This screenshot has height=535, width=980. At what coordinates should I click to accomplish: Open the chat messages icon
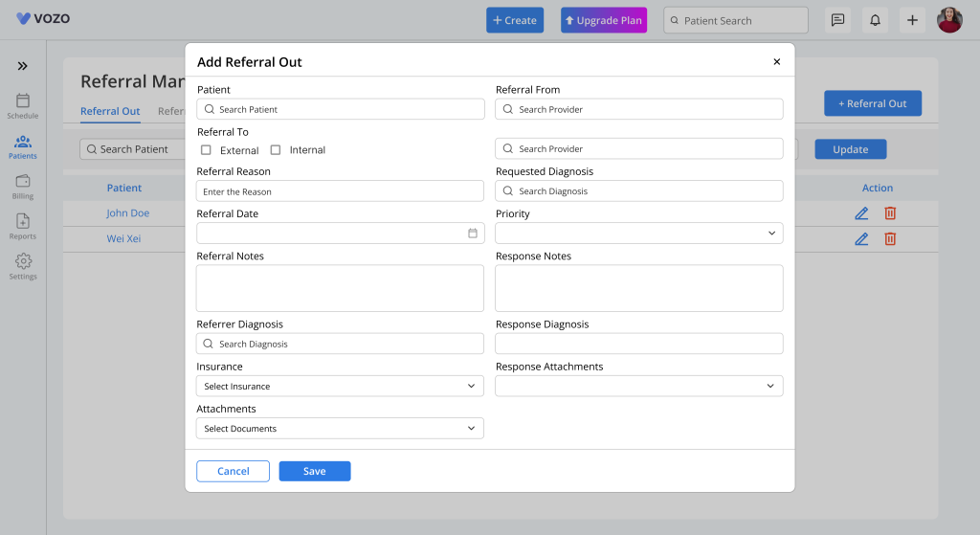[837, 20]
